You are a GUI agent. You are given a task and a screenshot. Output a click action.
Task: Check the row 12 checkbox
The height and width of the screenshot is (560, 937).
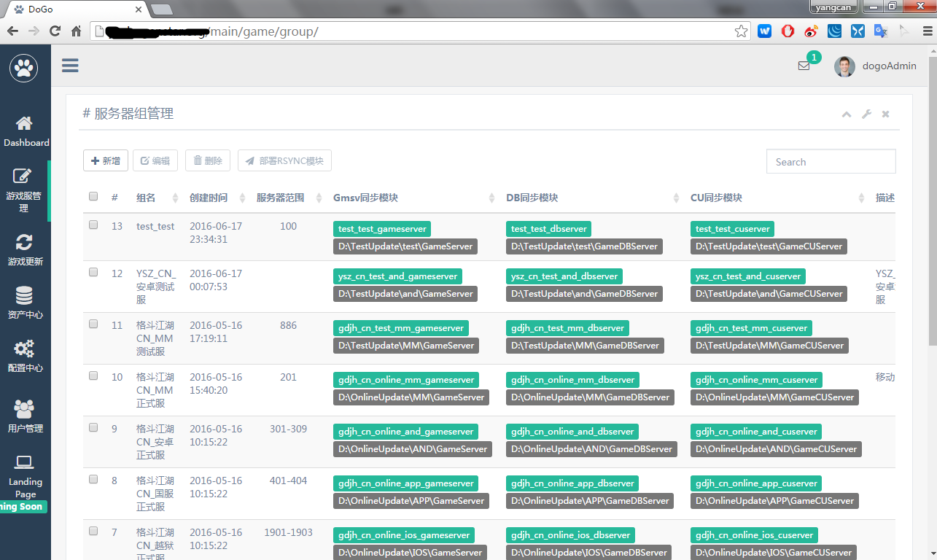93,272
